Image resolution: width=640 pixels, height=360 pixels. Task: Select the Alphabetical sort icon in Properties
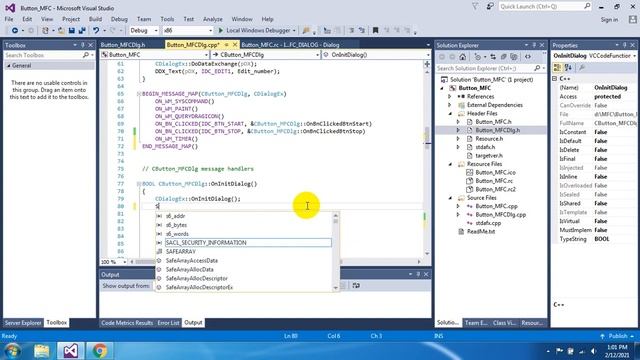point(568,68)
